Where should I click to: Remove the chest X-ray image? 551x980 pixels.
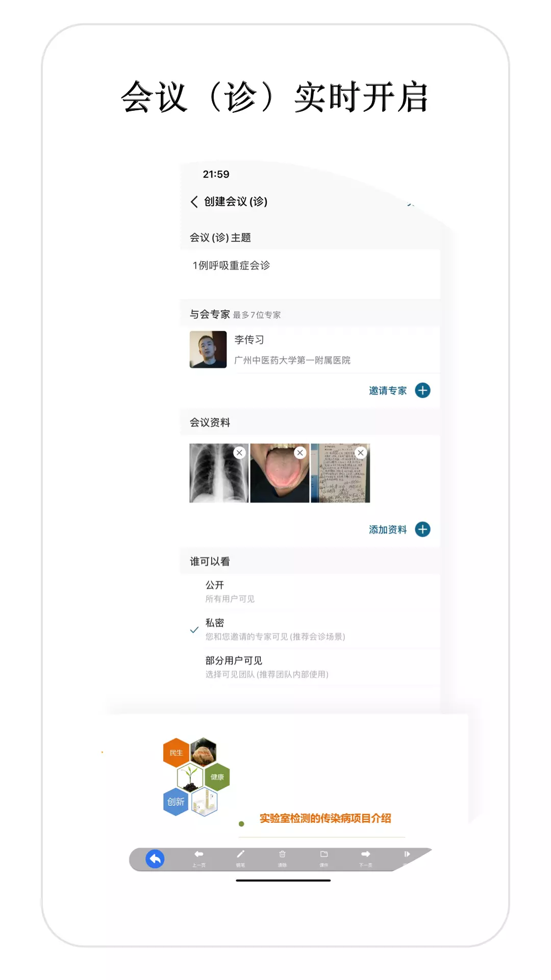click(x=239, y=453)
